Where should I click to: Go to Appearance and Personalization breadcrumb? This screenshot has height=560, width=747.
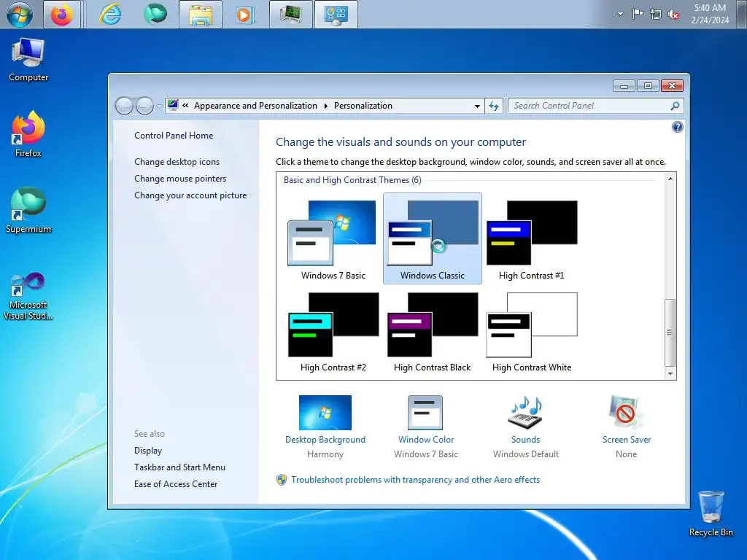pos(255,106)
